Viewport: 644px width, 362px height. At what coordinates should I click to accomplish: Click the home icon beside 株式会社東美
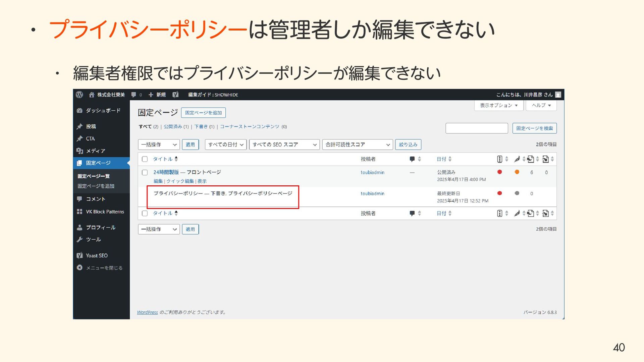[92, 95]
